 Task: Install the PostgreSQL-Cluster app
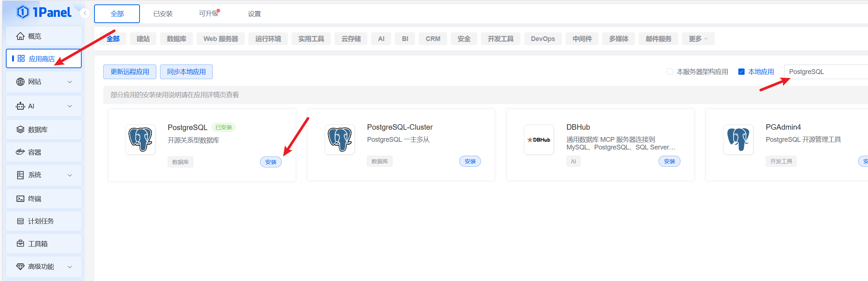470,161
